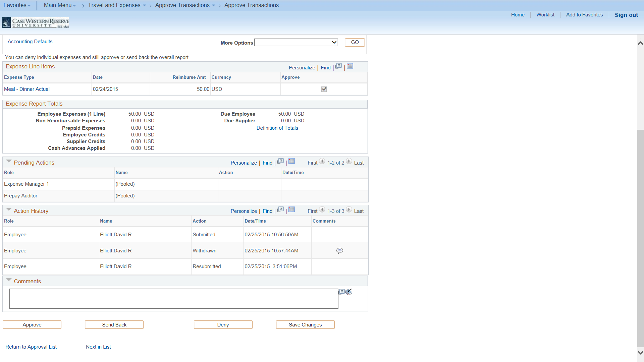Viewport: 644px width, 362px height.
Task: Download the Pending Actions grid
Action: coord(291,161)
